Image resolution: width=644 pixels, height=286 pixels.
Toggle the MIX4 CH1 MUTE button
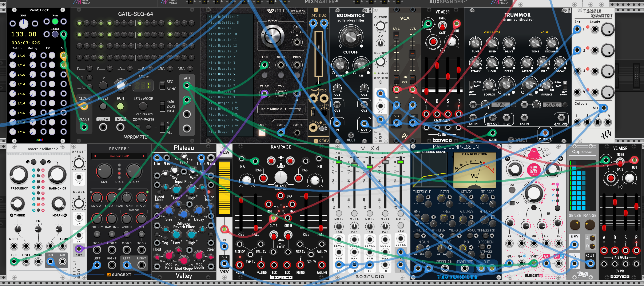tap(339, 213)
